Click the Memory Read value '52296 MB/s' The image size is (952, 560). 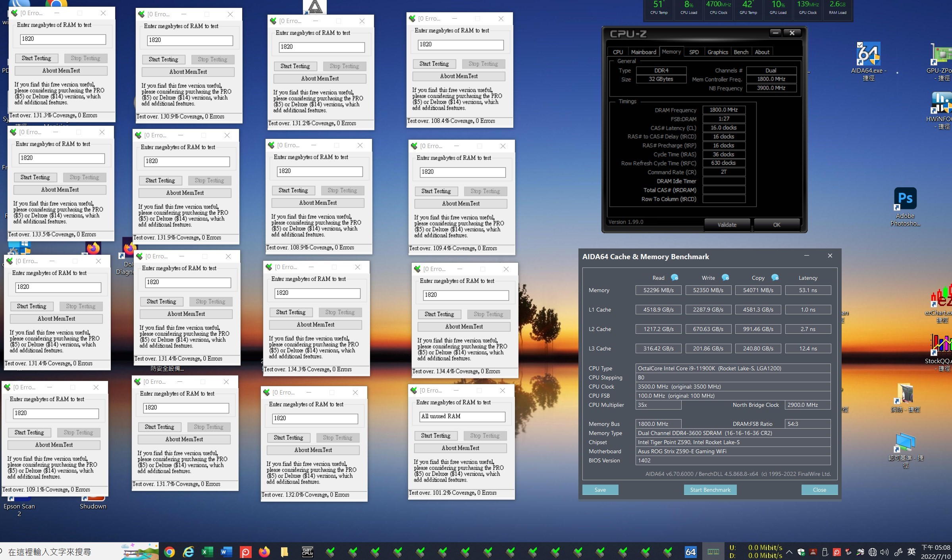click(658, 290)
